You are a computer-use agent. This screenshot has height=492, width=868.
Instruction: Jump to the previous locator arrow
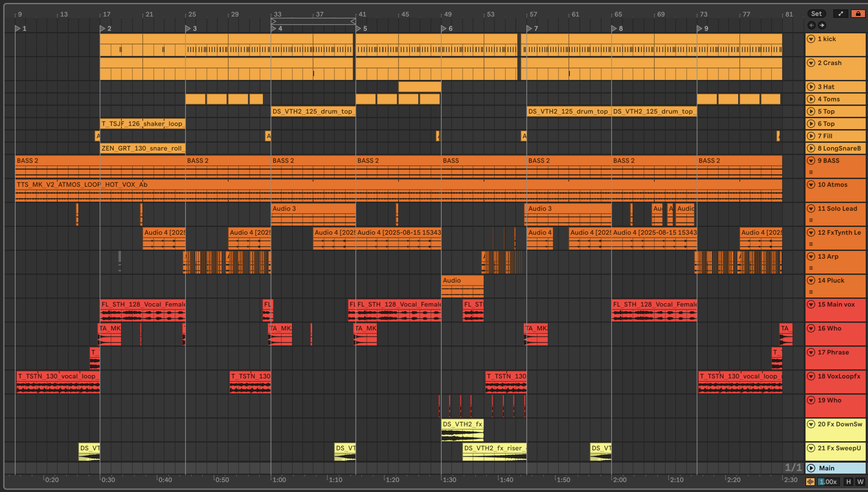pyautogui.click(x=811, y=25)
